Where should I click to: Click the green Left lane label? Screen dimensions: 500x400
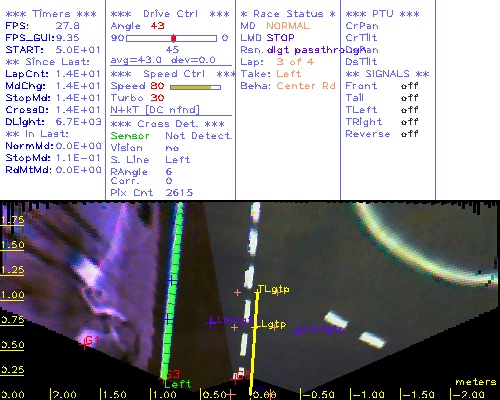(x=178, y=384)
